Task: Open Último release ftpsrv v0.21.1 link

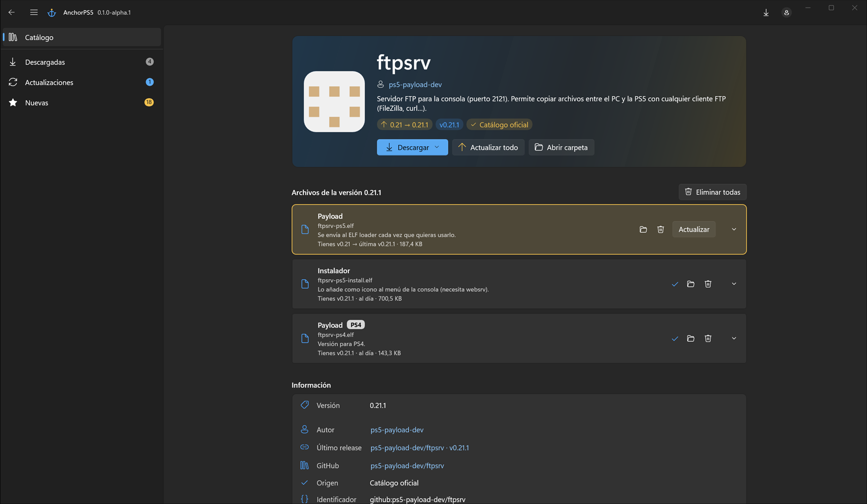Action: point(419,448)
